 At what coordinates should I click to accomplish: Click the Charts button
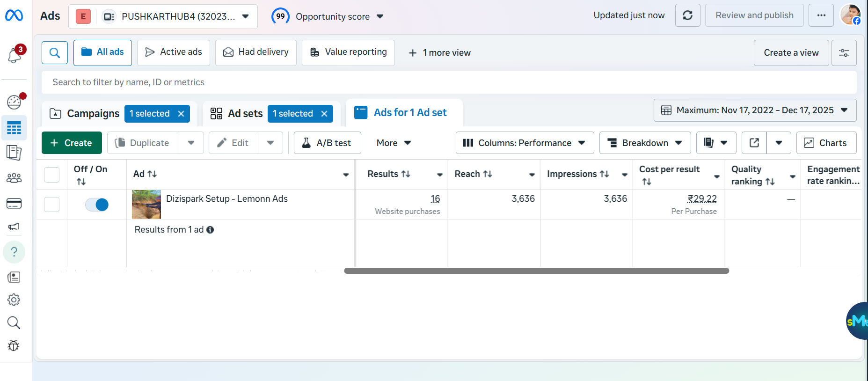[826, 143]
